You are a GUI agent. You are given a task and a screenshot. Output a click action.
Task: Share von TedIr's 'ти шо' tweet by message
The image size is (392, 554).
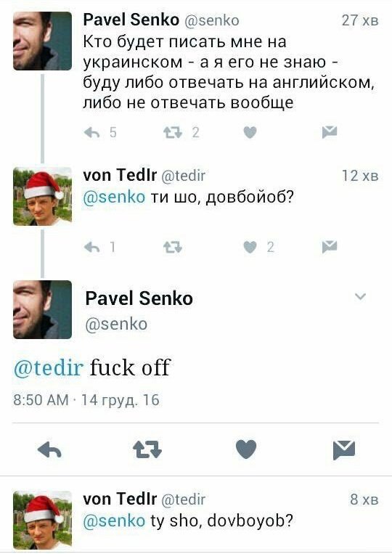click(330, 247)
